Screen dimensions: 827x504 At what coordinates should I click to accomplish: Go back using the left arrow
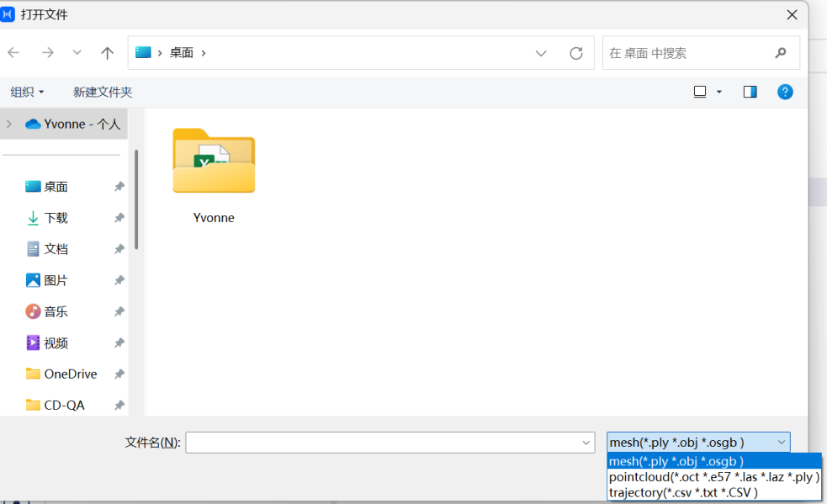13,52
